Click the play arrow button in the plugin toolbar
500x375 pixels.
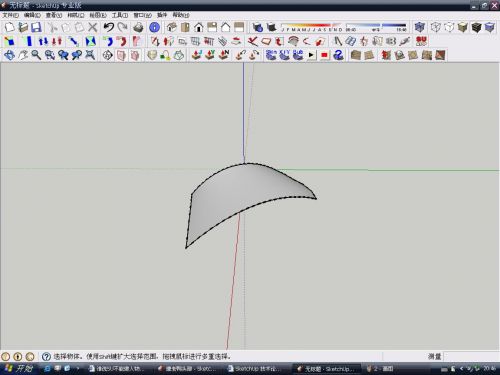tap(311, 55)
